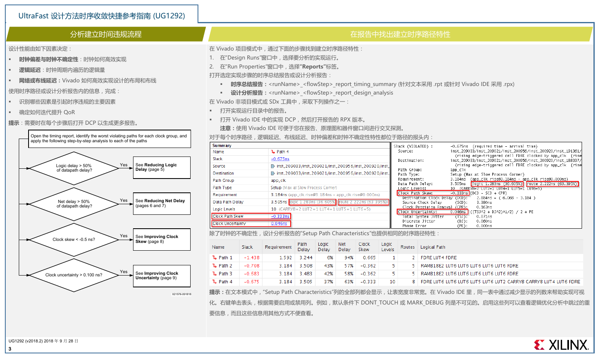600x364 pixels.
Task: Click the Destination cell icon in Summary
Action: pyautogui.click(x=273, y=173)
